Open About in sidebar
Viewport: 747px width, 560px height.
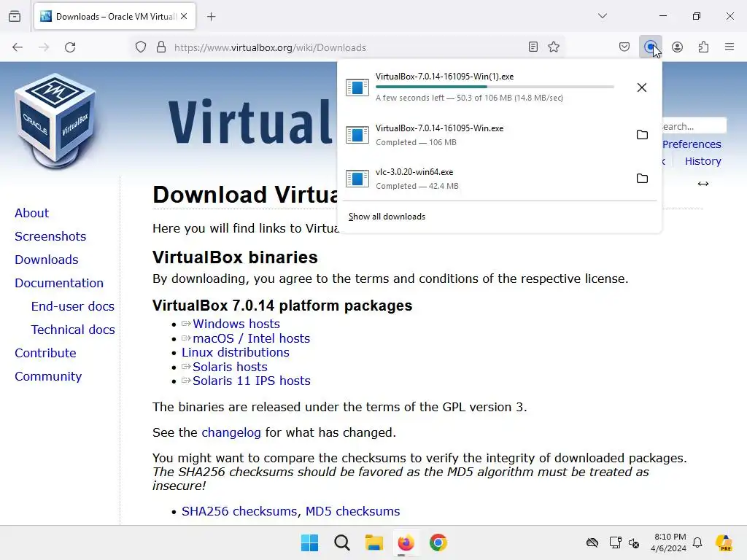click(31, 213)
